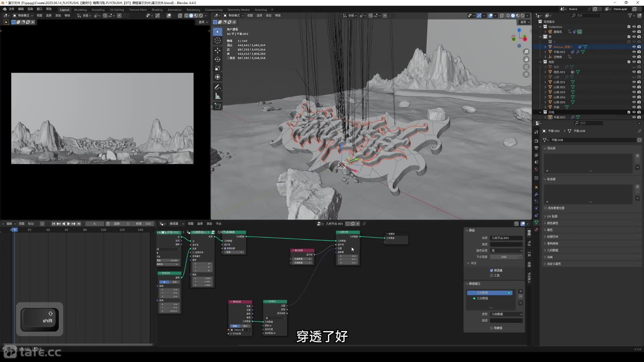Screen dimensions: 644x362
Task: Remove the selected group interface socket
Action: point(521,296)
